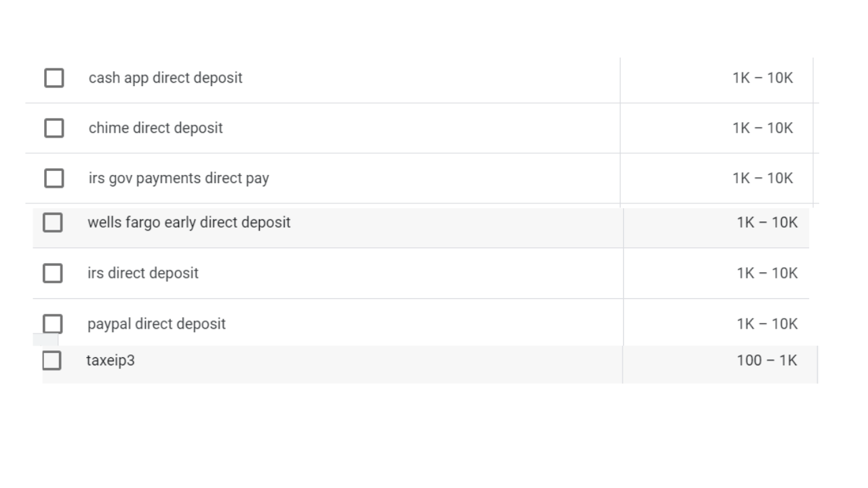Tick the wells fargo early direct deposit checkbox
Image resolution: width=868 pixels, height=488 pixels.
coord(53,222)
